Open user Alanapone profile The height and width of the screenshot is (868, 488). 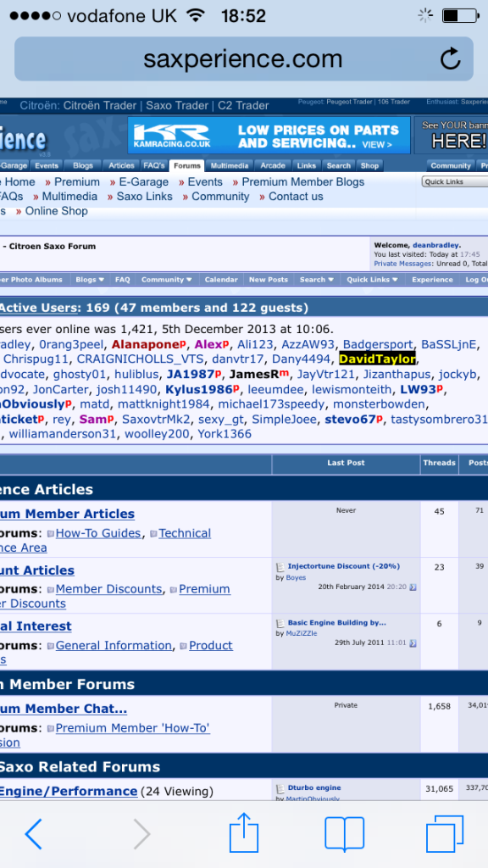coord(146,344)
